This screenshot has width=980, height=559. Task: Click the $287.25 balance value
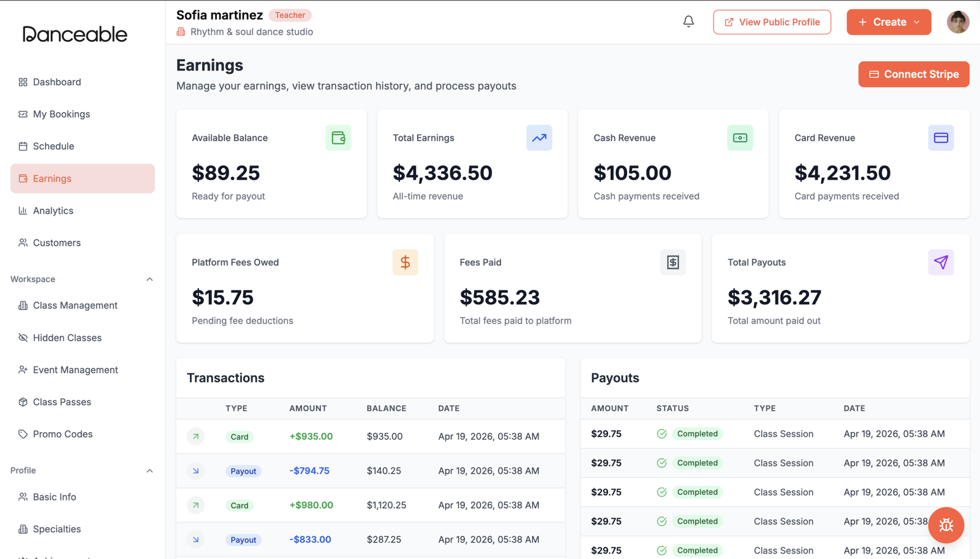coord(384,539)
